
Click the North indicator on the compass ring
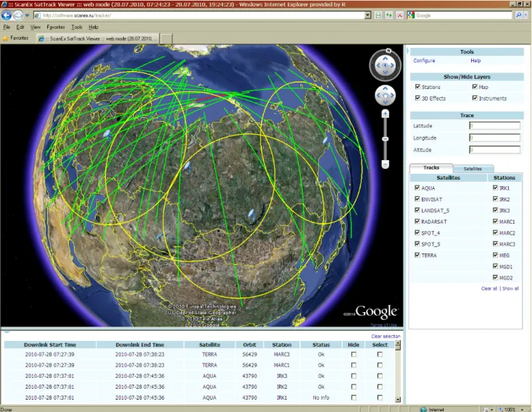coord(388,51)
